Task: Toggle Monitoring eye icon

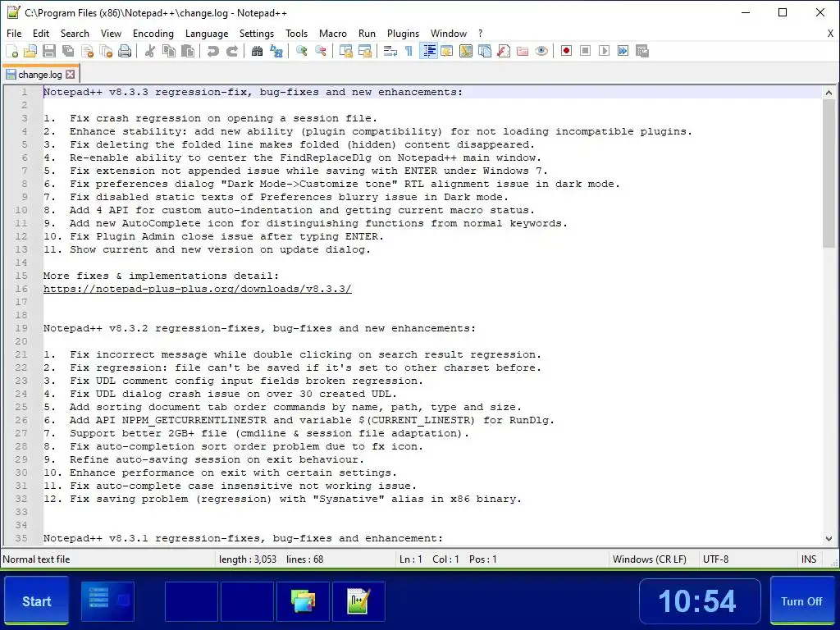Action: 541,51
